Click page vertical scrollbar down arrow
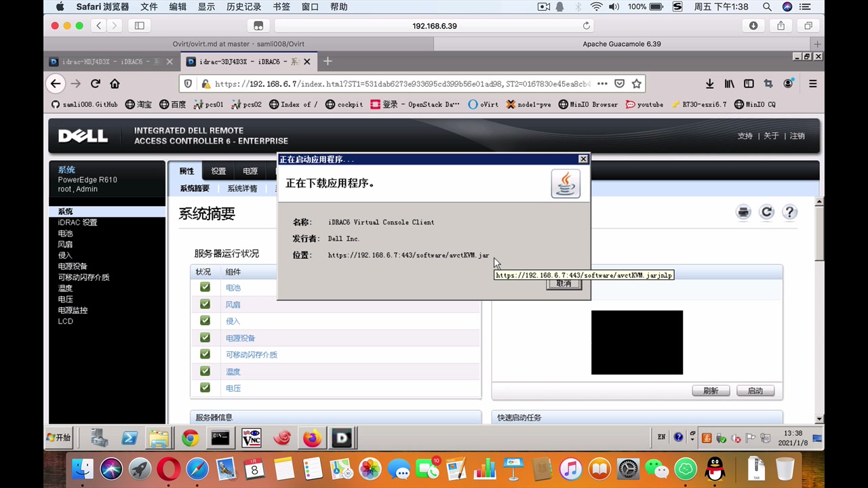Viewport: 868px width, 488px height. [819, 419]
